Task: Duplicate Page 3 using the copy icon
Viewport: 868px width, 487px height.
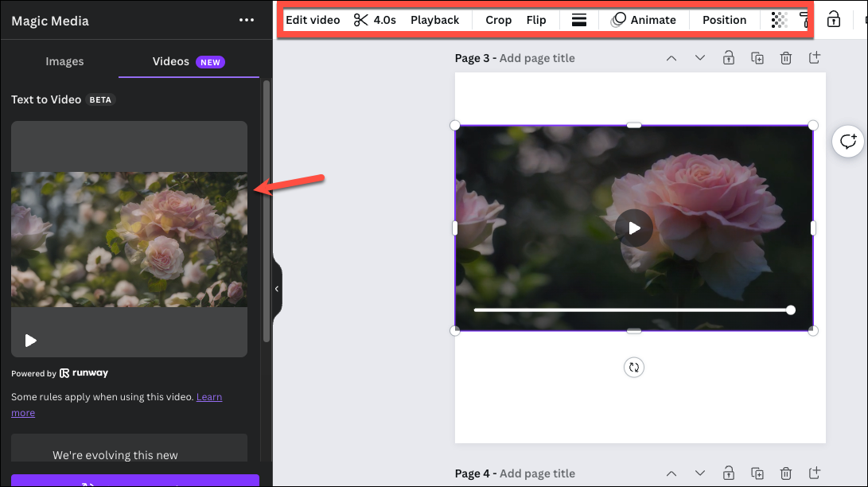Action: pyautogui.click(x=757, y=57)
